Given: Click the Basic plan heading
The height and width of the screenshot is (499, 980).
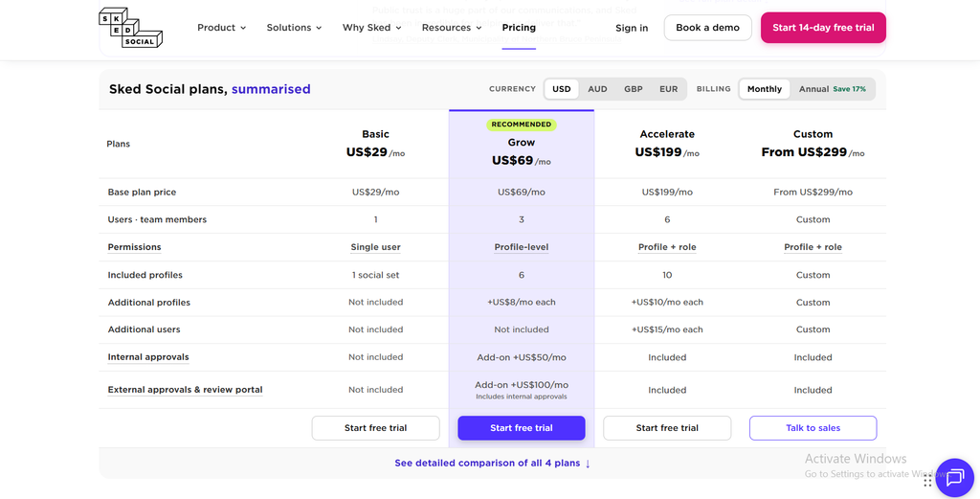Looking at the screenshot, I should [375, 134].
